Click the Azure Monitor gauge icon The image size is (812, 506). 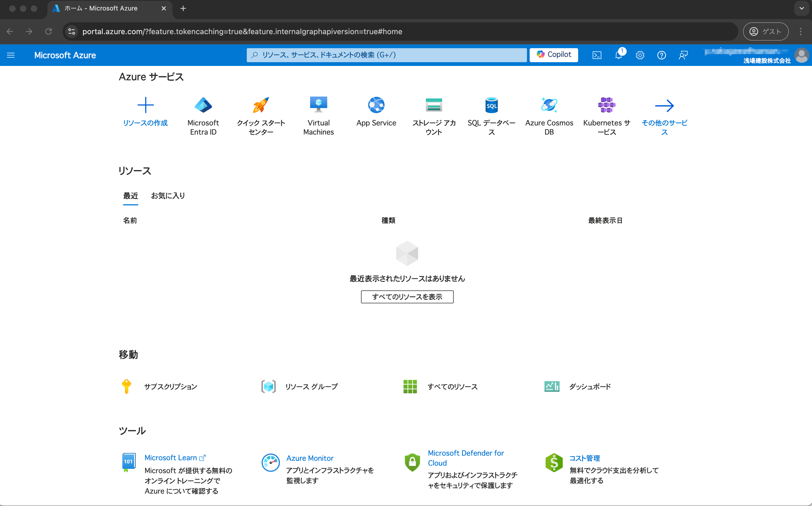click(270, 463)
